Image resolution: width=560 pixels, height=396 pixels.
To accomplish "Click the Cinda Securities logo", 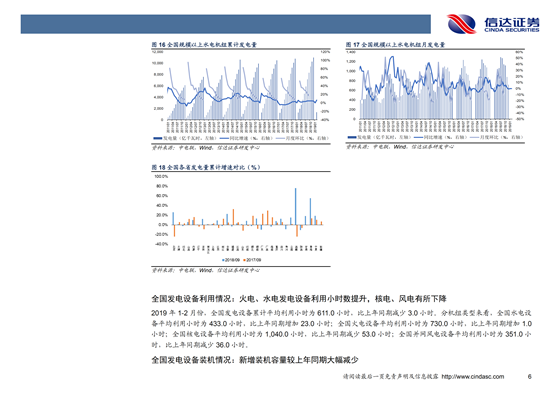I will pos(493,24).
